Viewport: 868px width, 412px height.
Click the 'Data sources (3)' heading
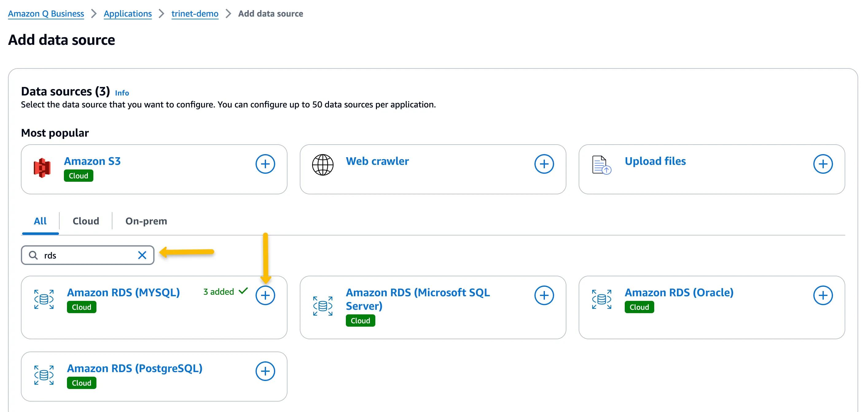point(65,91)
